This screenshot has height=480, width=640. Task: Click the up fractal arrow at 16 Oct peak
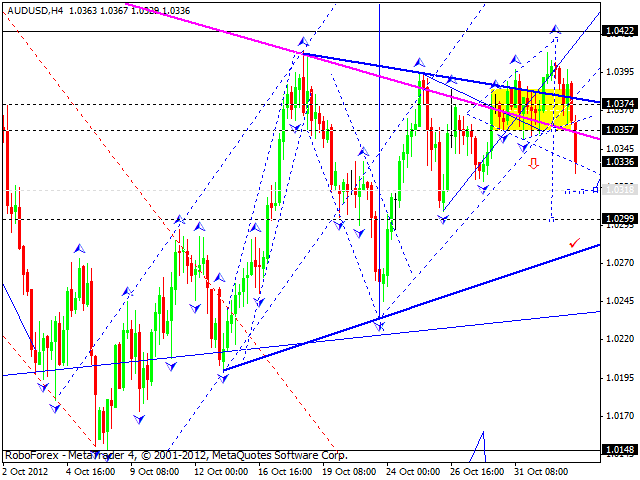[303, 42]
